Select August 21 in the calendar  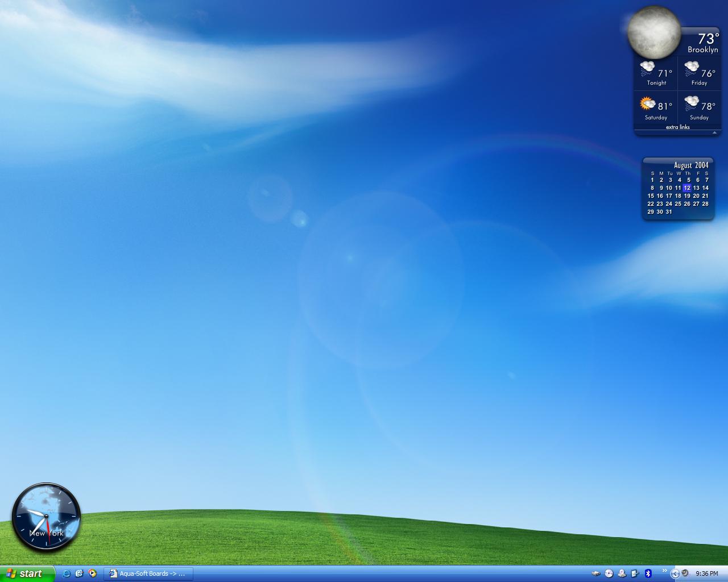705,196
